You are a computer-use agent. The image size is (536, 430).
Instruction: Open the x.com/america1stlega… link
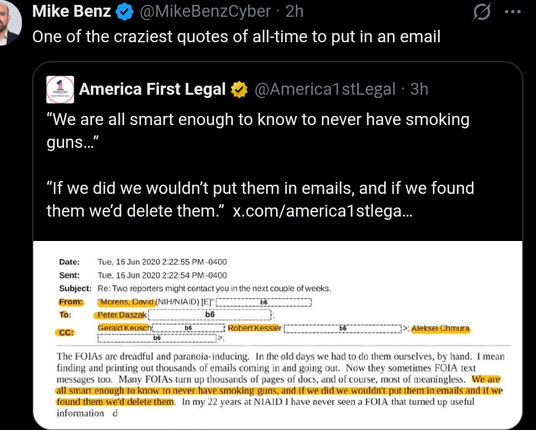(323, 211)
